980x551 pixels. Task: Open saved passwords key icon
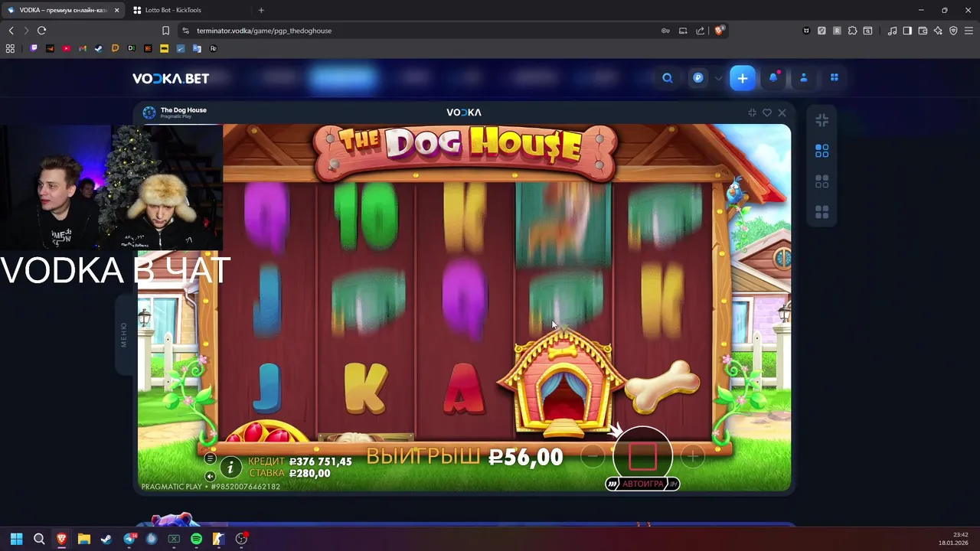point(665,31)
